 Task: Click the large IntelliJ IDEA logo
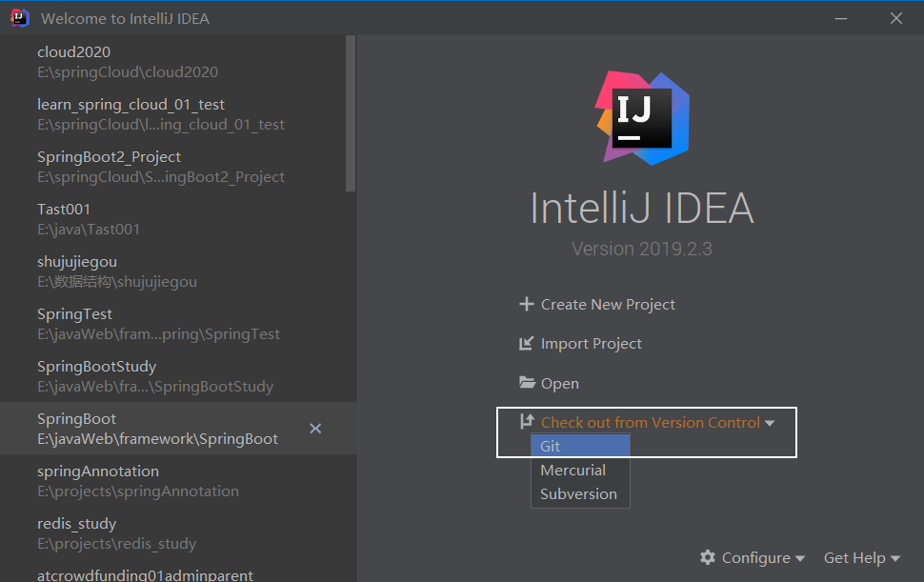pos(642,118)
